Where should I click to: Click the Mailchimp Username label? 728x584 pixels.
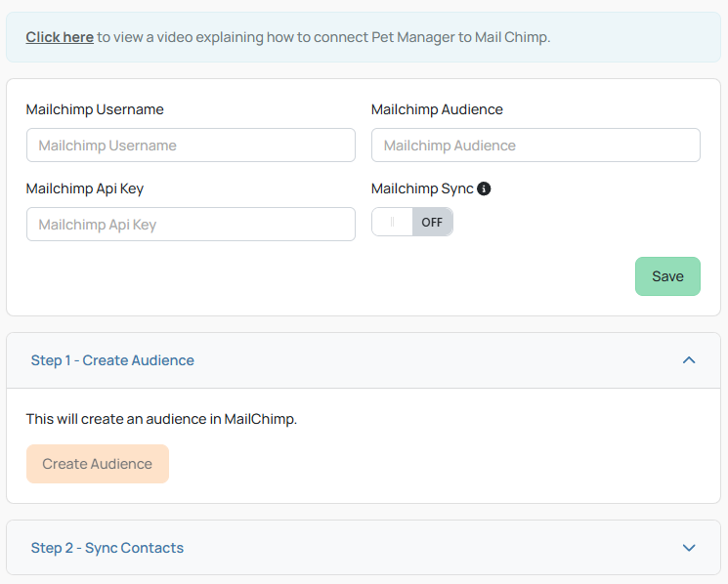pyautogui.click(x=95, y=109)
